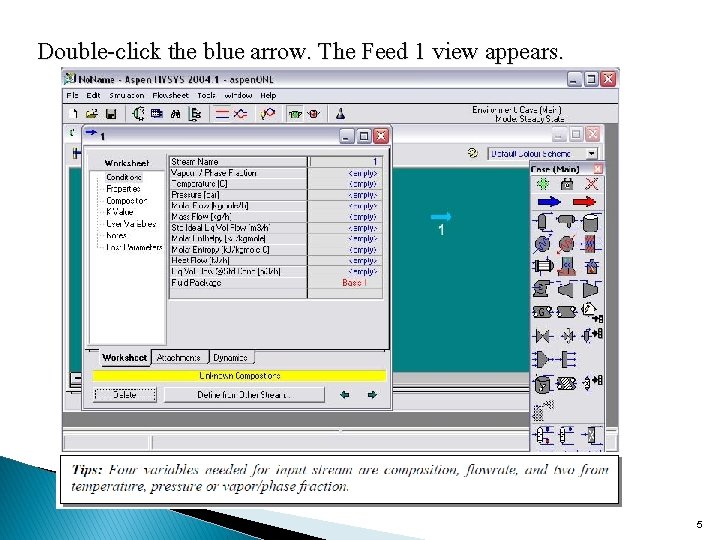Click the Stream Name value field
This screenshot has width=720, height=540.
345,162
